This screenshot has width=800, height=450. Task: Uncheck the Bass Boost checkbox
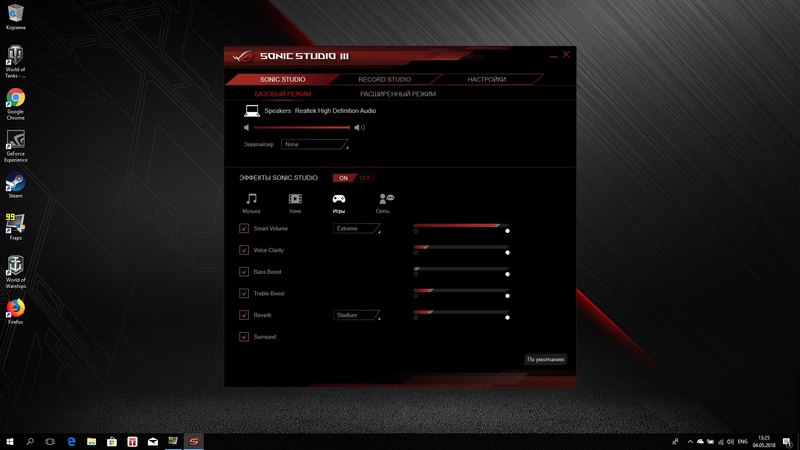pyautogui.click(x=244, y=272)
